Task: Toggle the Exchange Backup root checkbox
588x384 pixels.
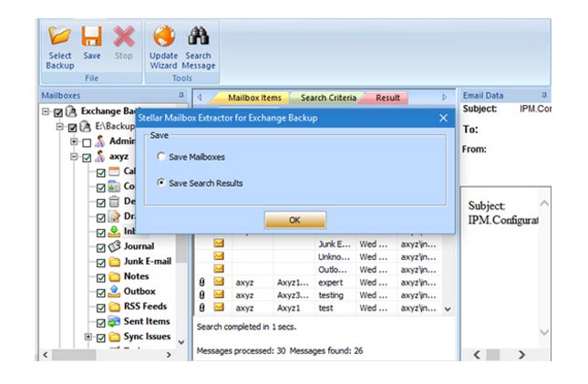Action: click(x=57, y=112)
